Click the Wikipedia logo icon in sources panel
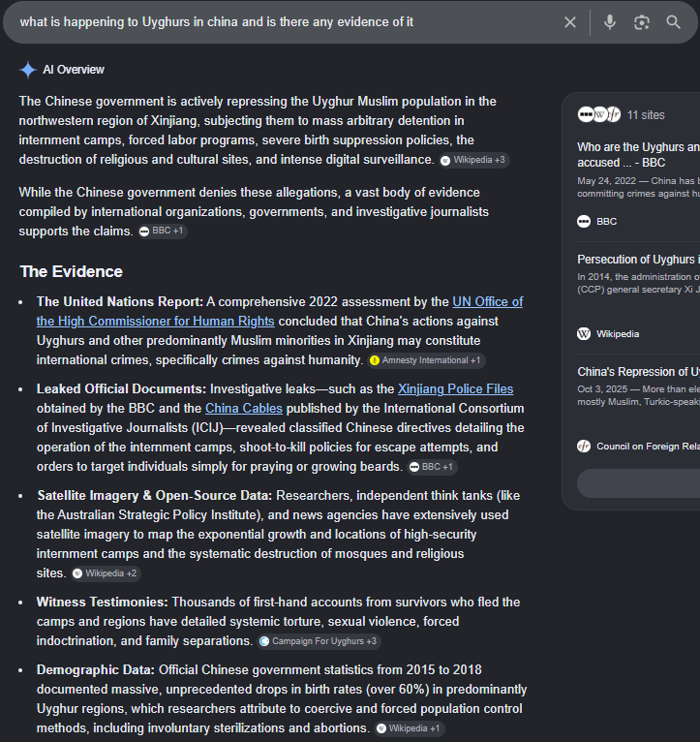700x742 pixels. pyautogui.click(x=584, y=334)
